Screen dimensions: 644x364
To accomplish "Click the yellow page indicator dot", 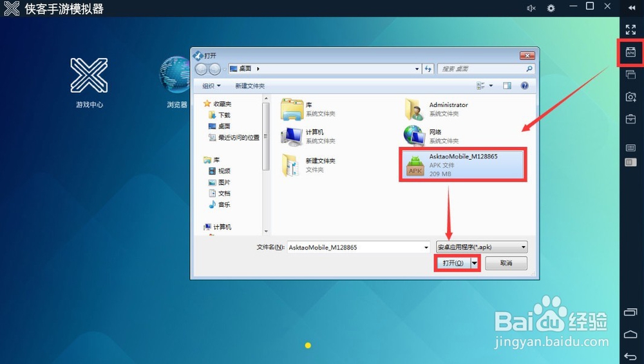I will (x=308, y=345).
